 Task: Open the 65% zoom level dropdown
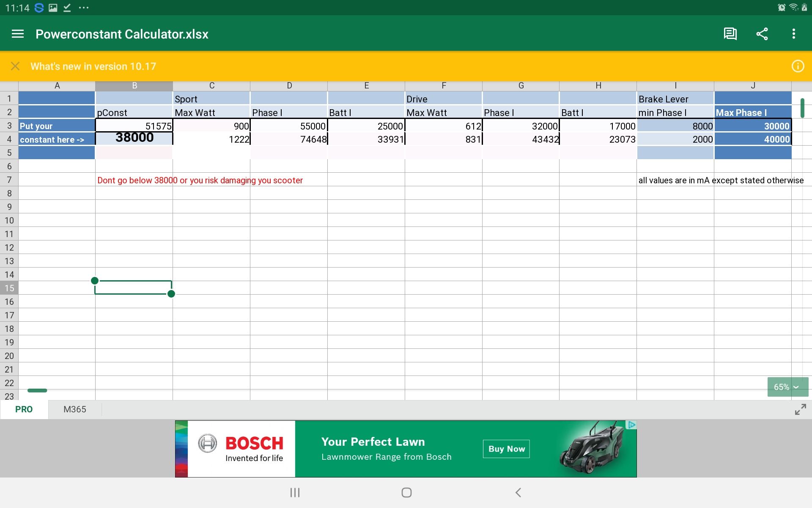787,387
